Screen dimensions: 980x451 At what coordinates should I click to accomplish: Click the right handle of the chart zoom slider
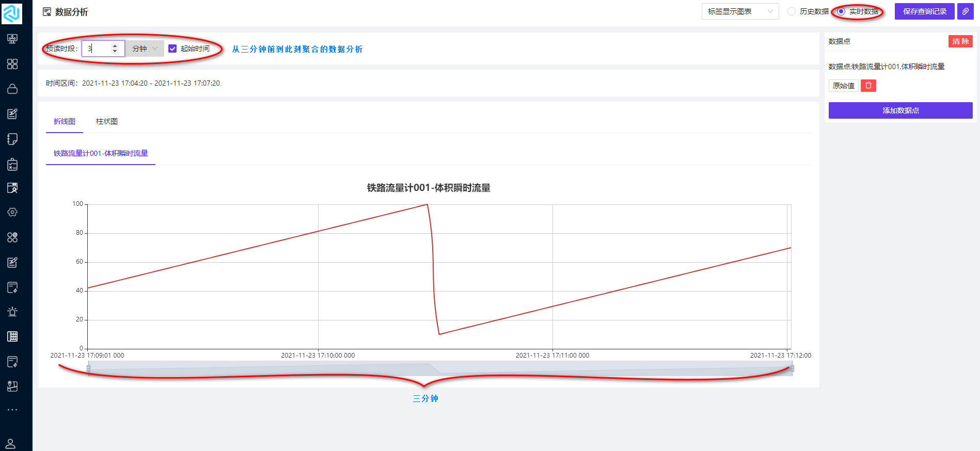point(792,368)
